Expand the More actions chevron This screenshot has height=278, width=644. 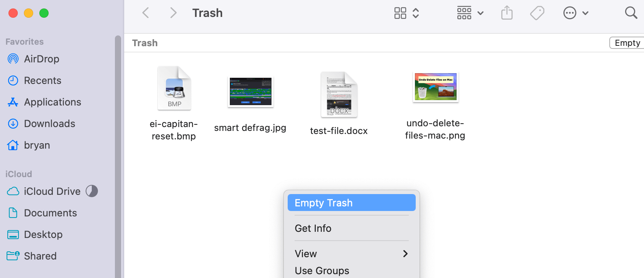[x=585, y=13]
